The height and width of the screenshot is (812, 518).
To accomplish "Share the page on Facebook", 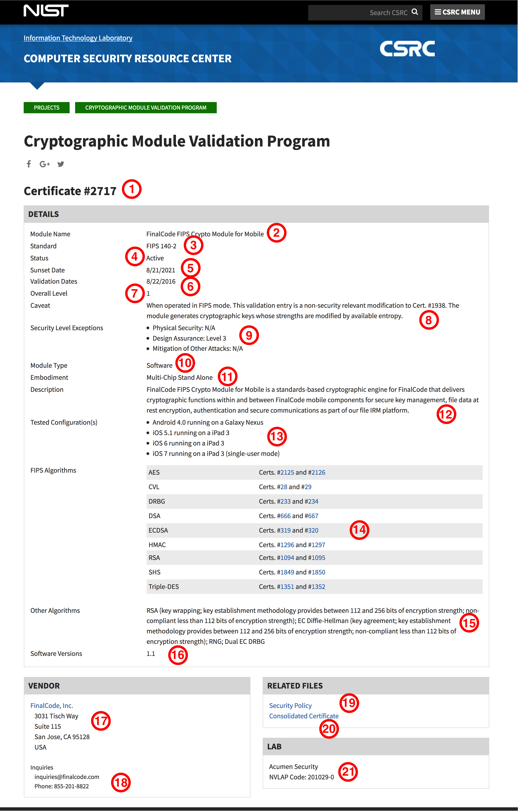I will (29, 164).
